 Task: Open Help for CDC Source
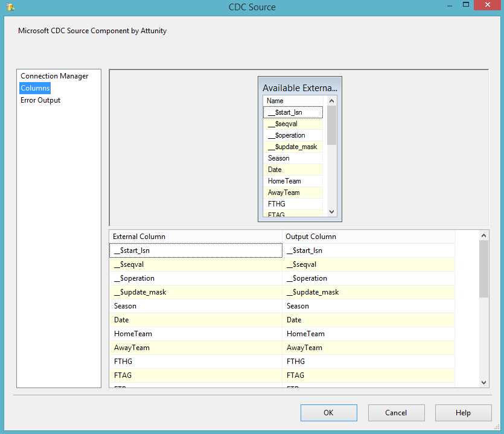(x=463, y=413)
